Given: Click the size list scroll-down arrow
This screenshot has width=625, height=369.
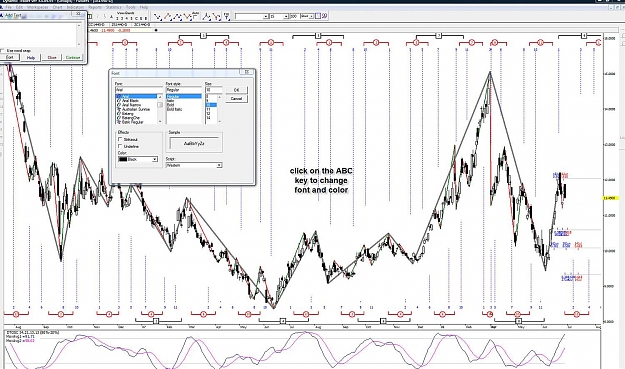Looking at the screenshot, I should click(219, 122).
